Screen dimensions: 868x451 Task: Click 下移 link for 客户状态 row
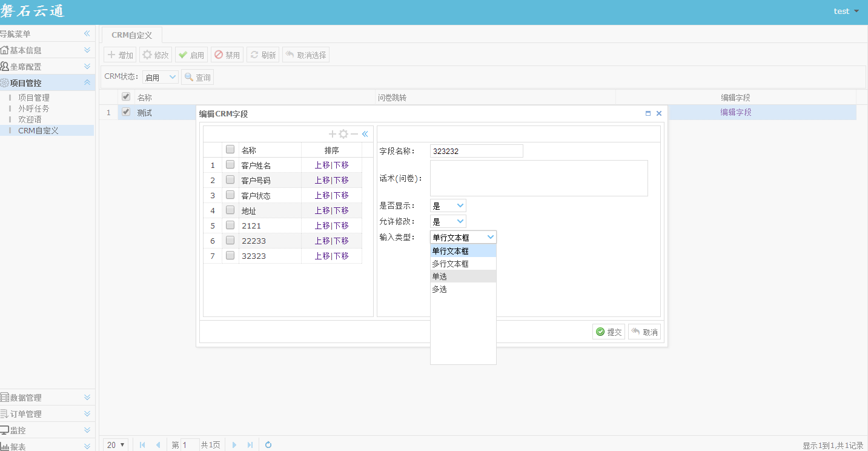tap(341, 195)
